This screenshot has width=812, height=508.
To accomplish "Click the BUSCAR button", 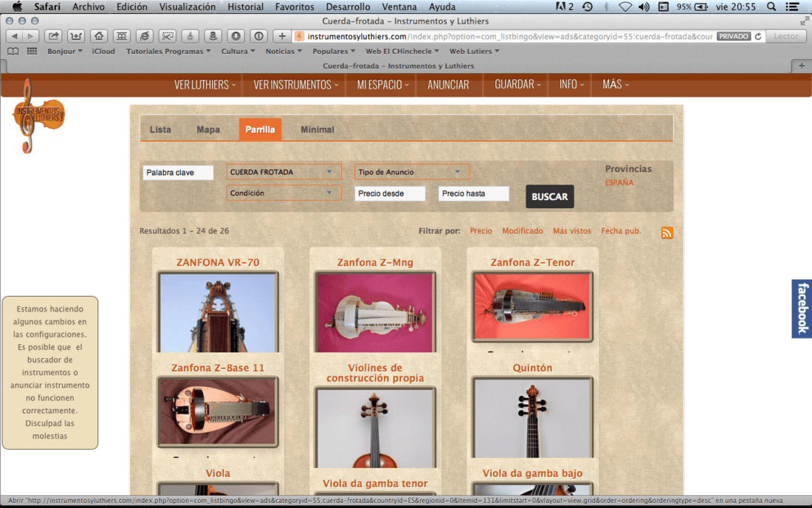I will click(549, 197).
